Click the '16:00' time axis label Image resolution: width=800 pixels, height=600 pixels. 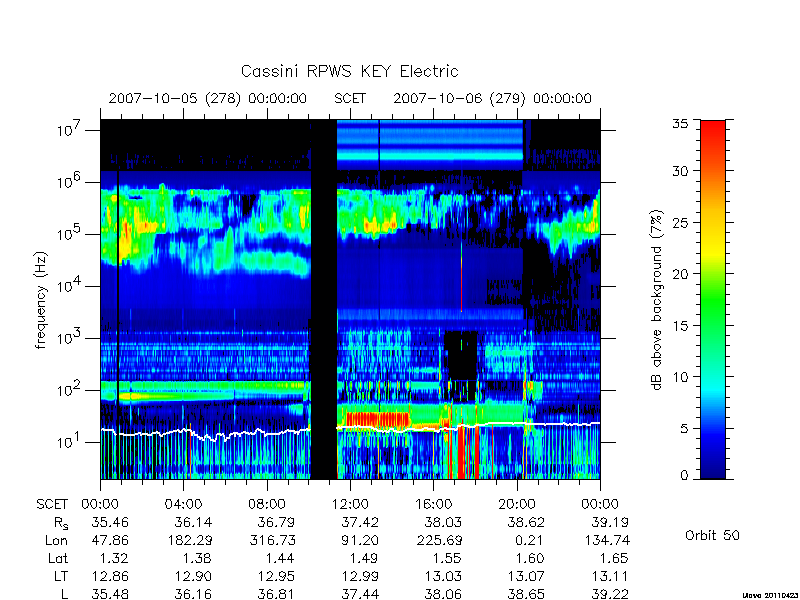pos(433,505)
